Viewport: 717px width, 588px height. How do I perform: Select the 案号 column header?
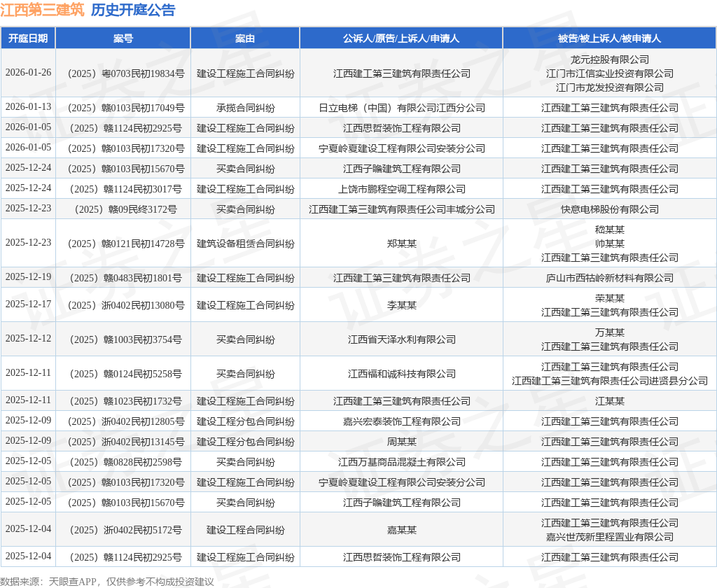click(x=123, y=38)
